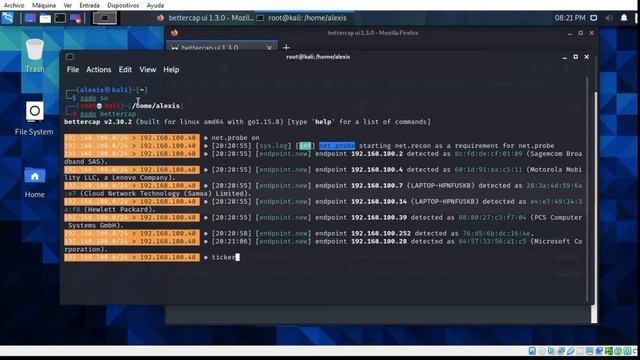
Task: Open a new Firefox tab with plus button
Action: click(286, 47)
